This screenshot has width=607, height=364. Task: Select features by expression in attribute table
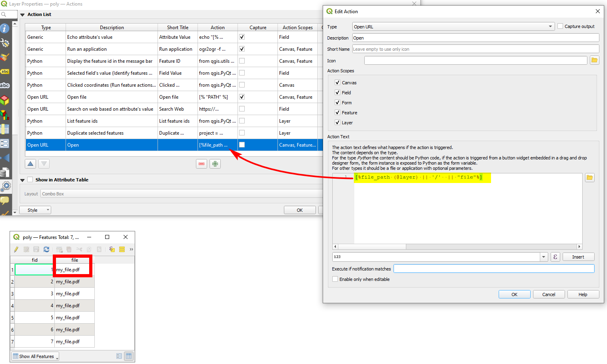(112, 249)
